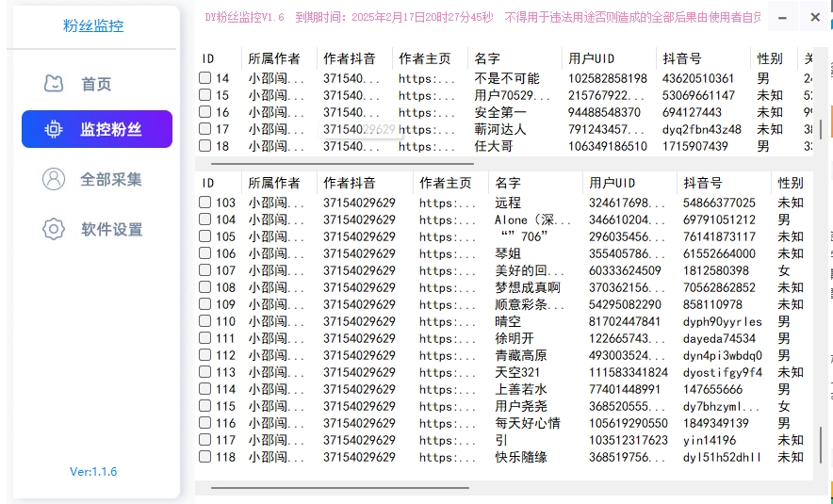
Task: Click the 性别 header in lower table
Action: tap(791, 183)
